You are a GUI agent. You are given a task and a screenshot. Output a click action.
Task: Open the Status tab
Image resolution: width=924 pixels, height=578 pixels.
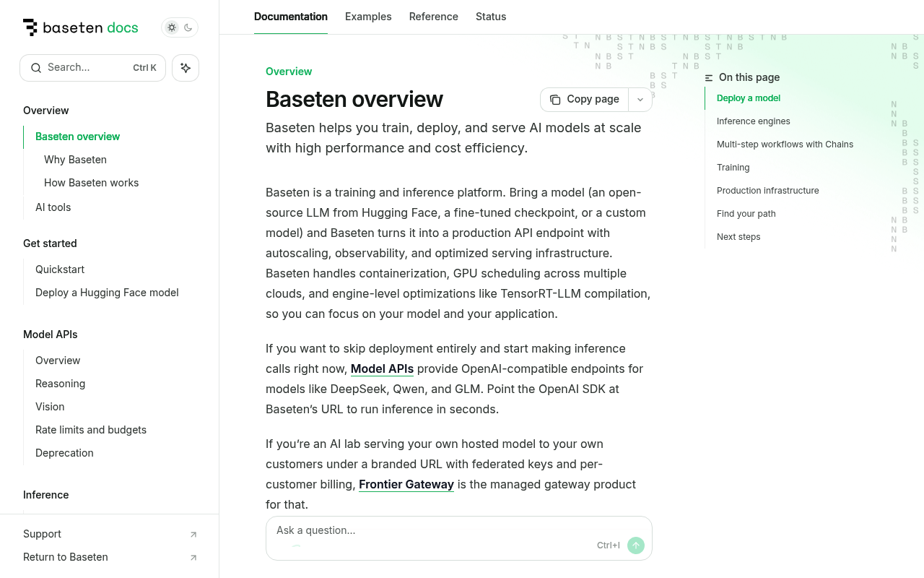tap(491, 17)
